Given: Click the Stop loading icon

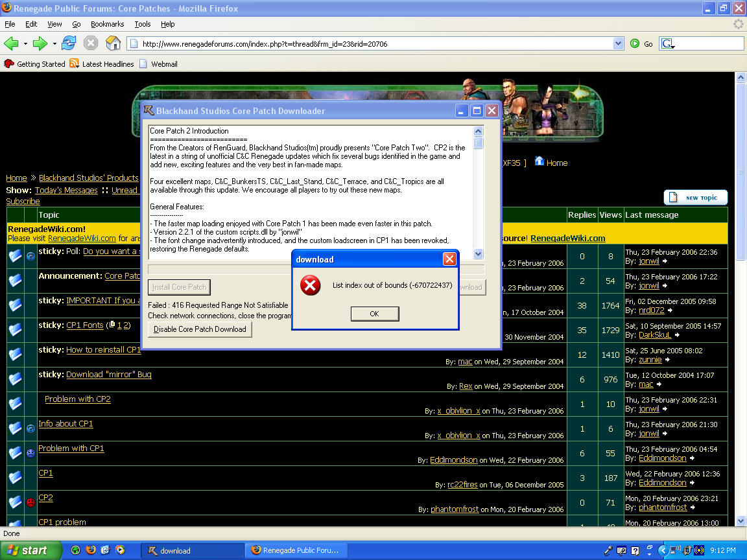Looking at the screenshot, I should pyautogui.click(x=91, y=43).
